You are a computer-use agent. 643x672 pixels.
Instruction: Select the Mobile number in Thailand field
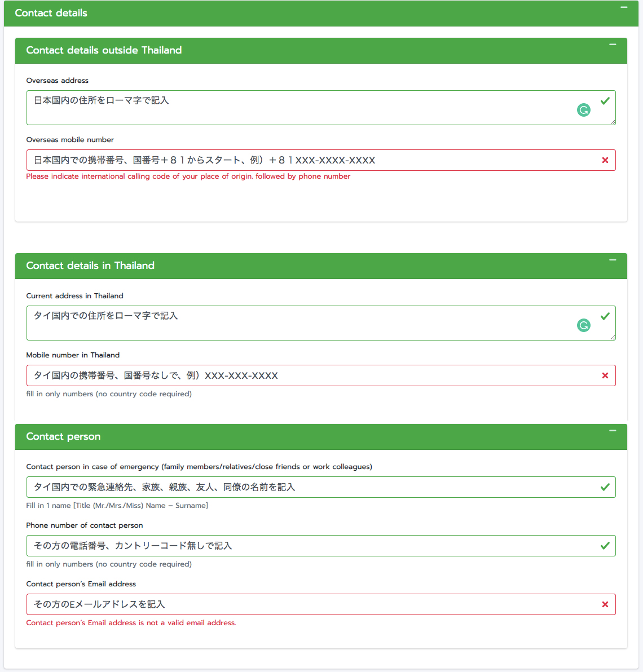click(305, 375)
